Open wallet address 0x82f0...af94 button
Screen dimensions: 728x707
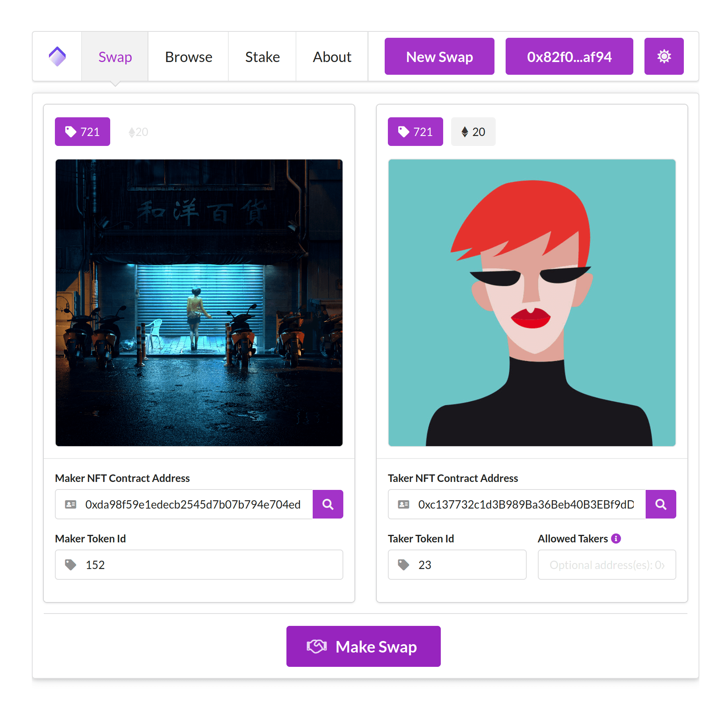pos(569,56)
